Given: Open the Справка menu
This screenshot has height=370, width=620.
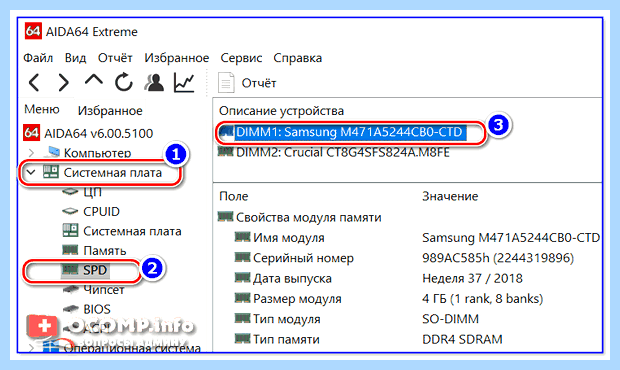Looking at the screenshot, I should point(297,58).
